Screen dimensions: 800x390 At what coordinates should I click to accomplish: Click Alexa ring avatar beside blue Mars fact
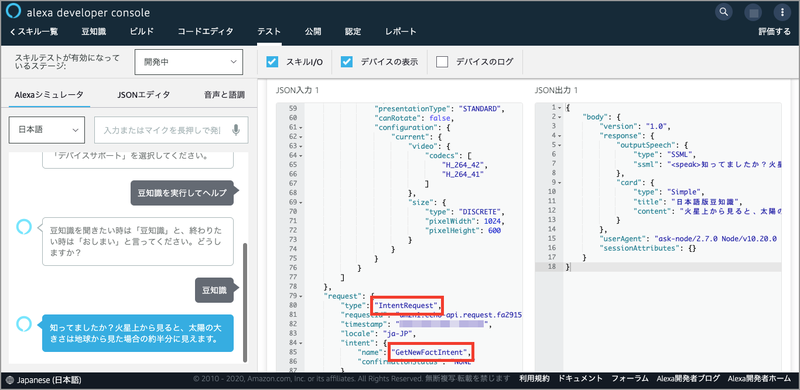tap(23, 323)
